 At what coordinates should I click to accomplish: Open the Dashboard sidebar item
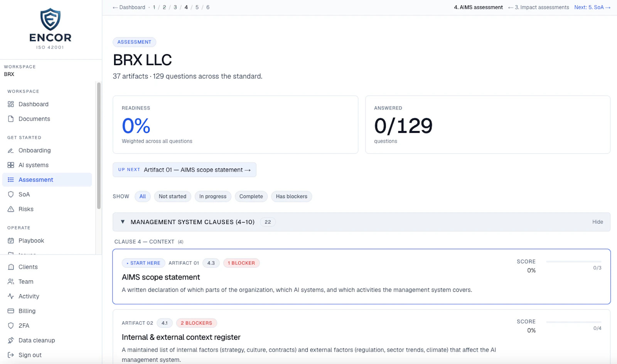(x=47, y=104)
